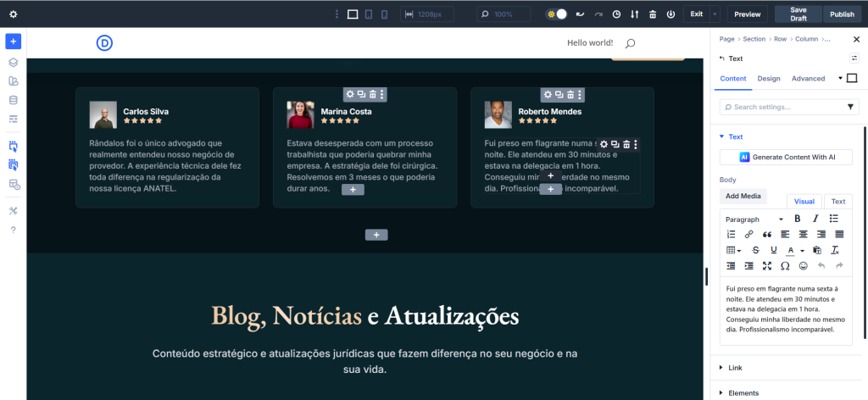
Task: Open the tools wrench icon in sidebar
Action: tap(14, 211)
